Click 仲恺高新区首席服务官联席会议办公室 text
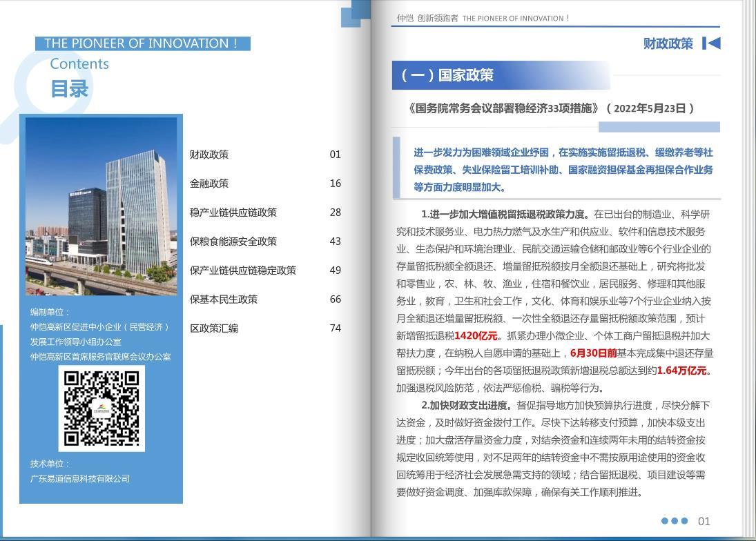Image resolution: width=756 pixels, height=541 pixels. [100, 357]
